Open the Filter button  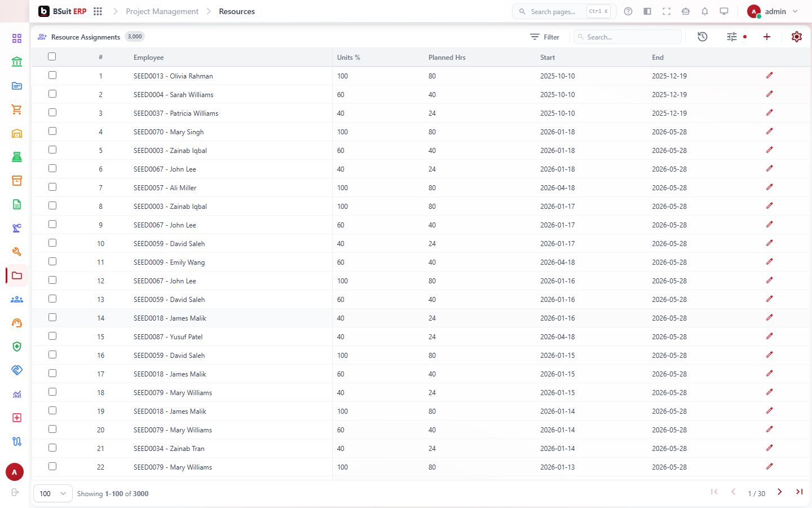[x=545, y=37]
